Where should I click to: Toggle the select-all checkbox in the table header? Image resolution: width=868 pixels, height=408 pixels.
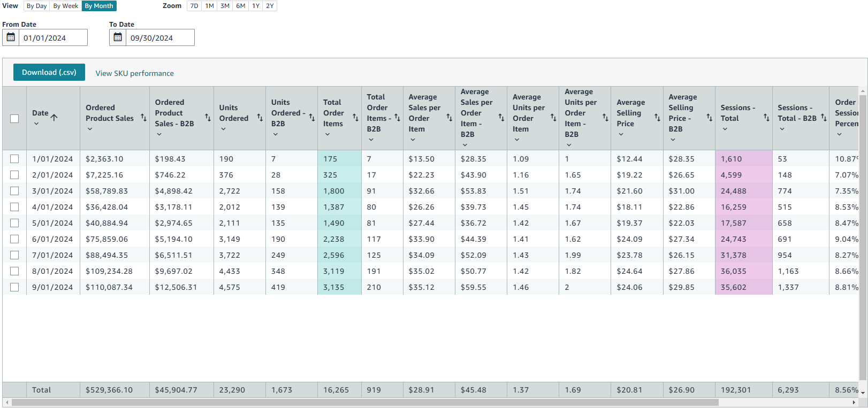click(x=14, y=119)
